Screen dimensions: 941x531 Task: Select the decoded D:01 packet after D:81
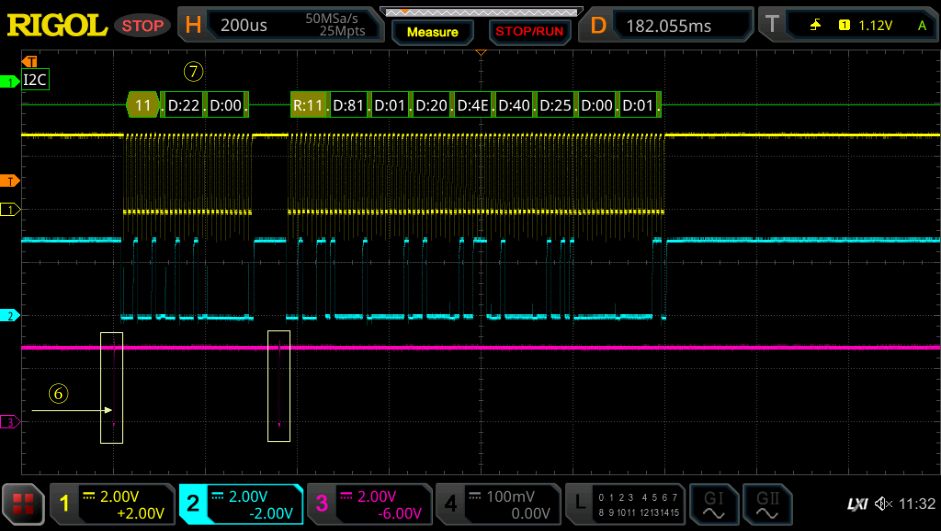point(390,105)
